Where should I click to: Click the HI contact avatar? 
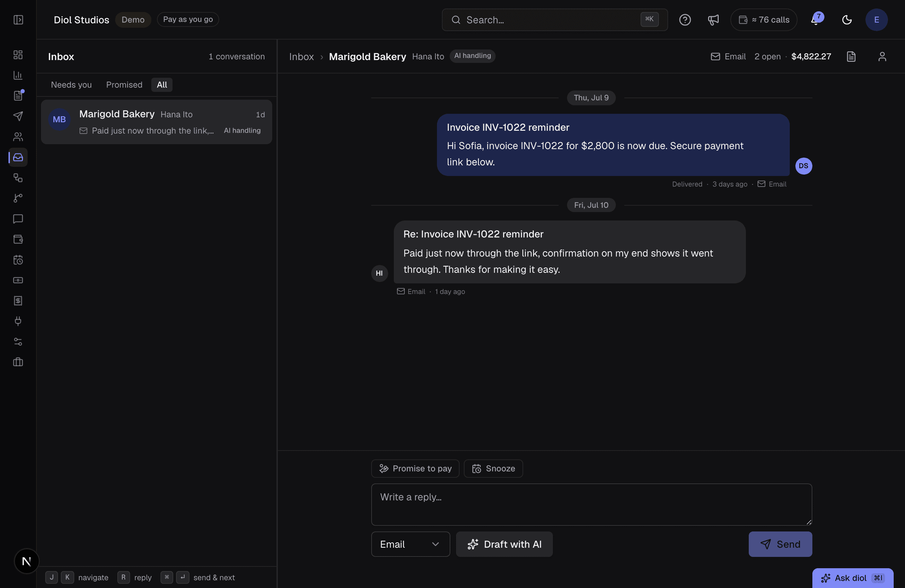(x=379, y=274)
